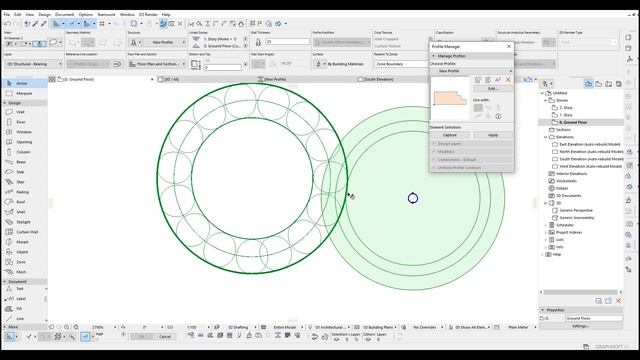Image resolution: width=640 pixels, height=360 pixels.
Task: Toggle the reference line flip icon
Action: pyautogui.click(x=117, y=64)
